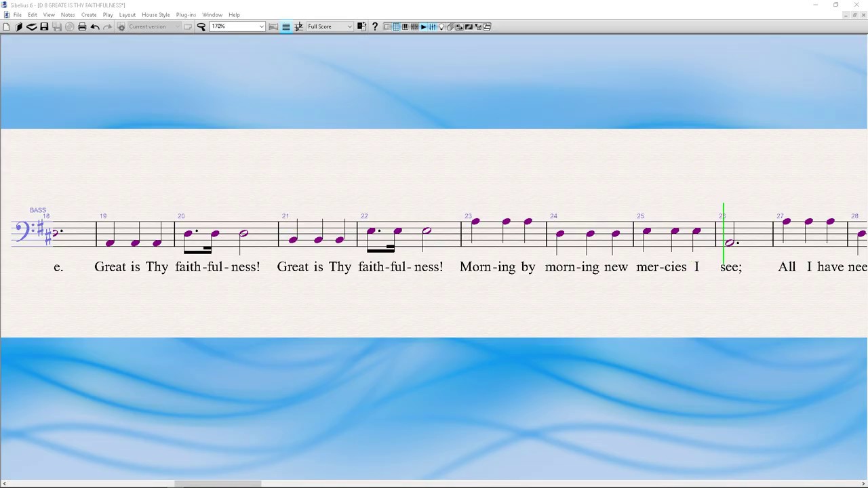Toggle the highlighted Panorama view button
868x488 pixels.
click(x=286, y=26)
